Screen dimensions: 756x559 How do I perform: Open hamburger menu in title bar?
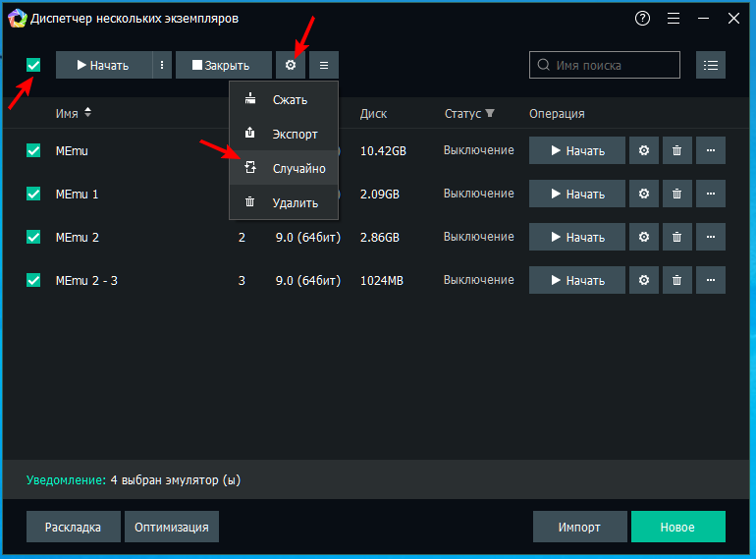click(x=674, y=19)
